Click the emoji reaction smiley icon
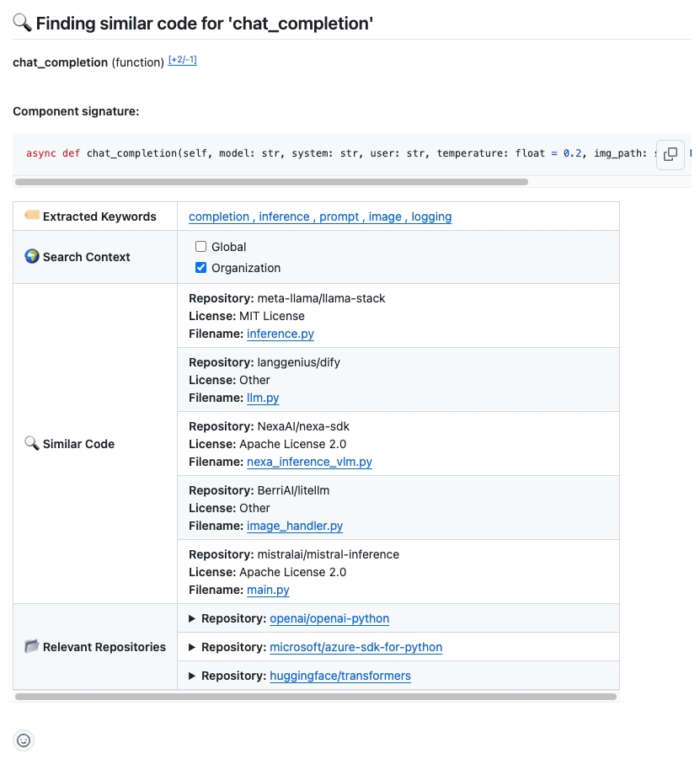The image size is (700, 759). pos(24,740)
